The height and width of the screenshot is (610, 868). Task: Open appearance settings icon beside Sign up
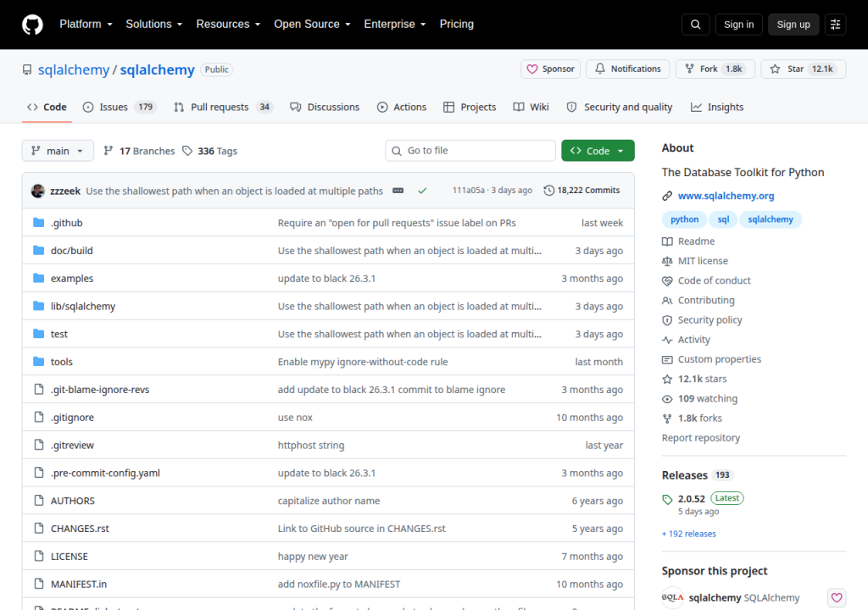(x=835, y=25)
